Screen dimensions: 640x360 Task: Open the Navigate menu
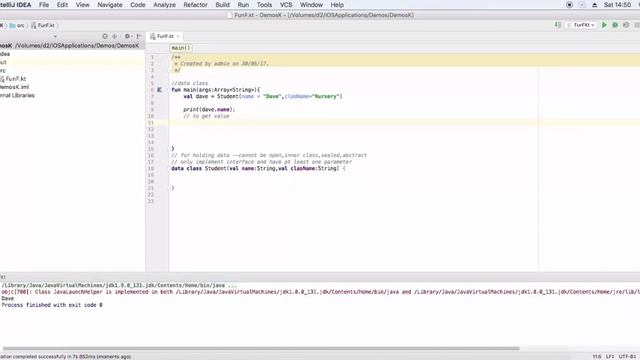tap(110, 5)
